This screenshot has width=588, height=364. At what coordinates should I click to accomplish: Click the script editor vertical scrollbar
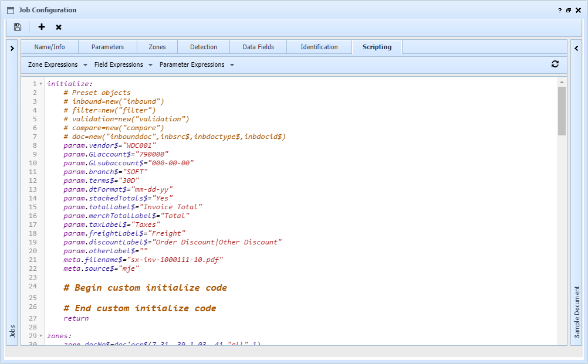(561, 106)
